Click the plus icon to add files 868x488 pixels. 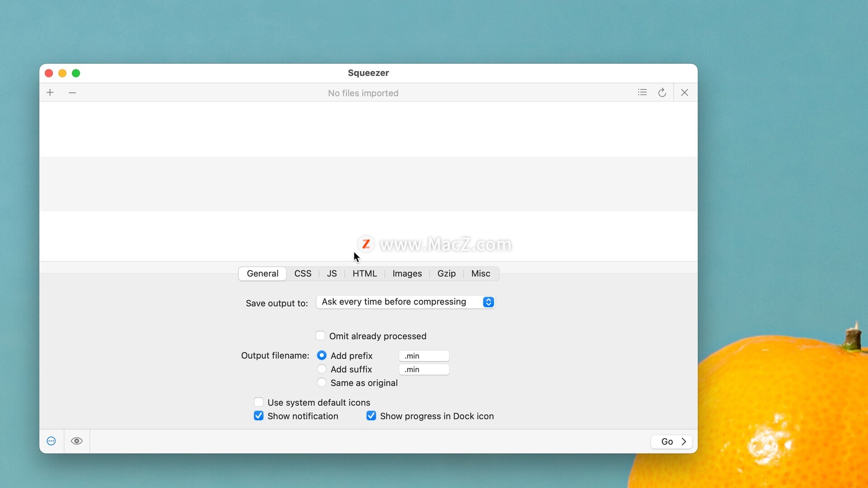tap(50, 93)
